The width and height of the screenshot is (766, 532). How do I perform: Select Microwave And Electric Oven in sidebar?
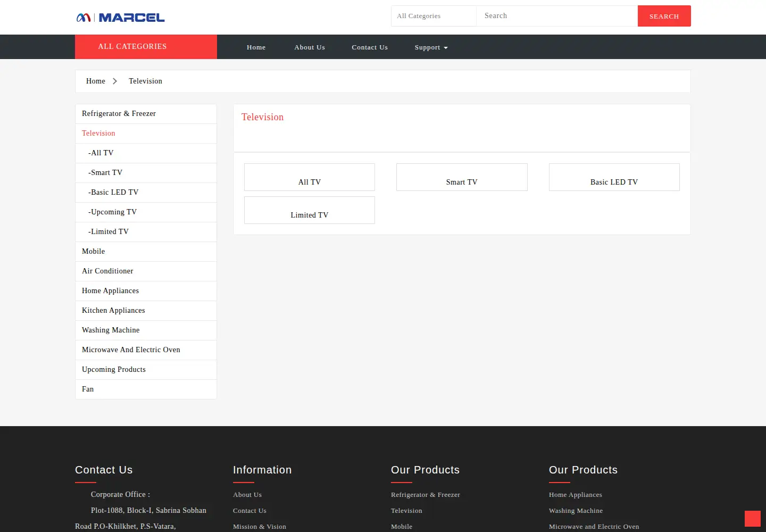[146, 350]
